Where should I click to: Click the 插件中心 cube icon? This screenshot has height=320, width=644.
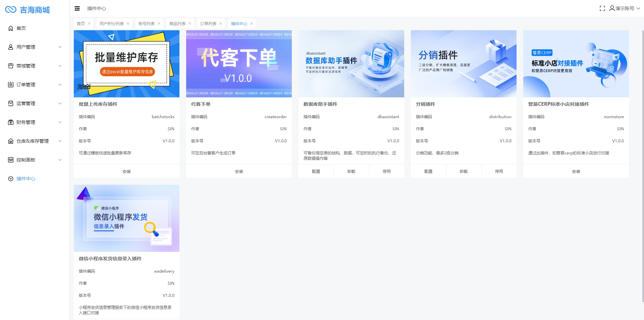point(11,179)
